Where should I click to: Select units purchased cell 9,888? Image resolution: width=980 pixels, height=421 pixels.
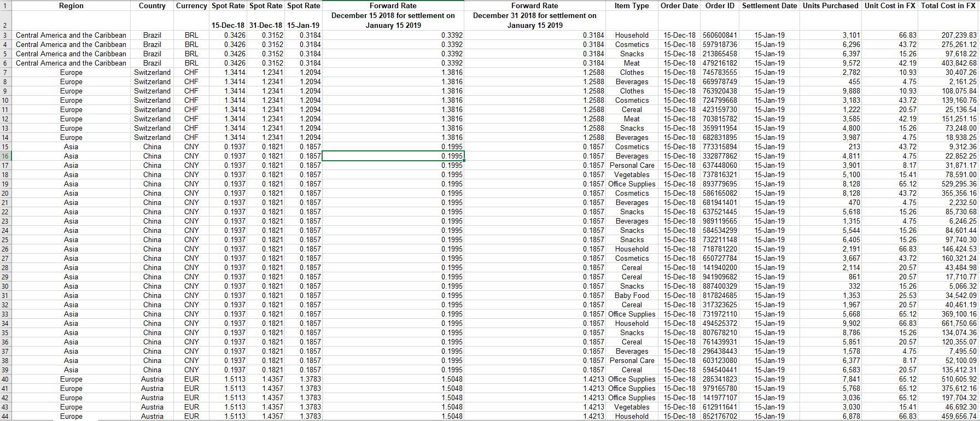(x=831, y=91)
